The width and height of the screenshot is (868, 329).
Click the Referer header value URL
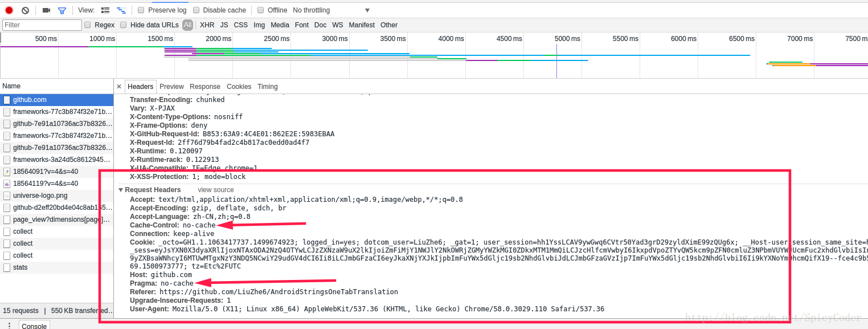click(279, 292)
